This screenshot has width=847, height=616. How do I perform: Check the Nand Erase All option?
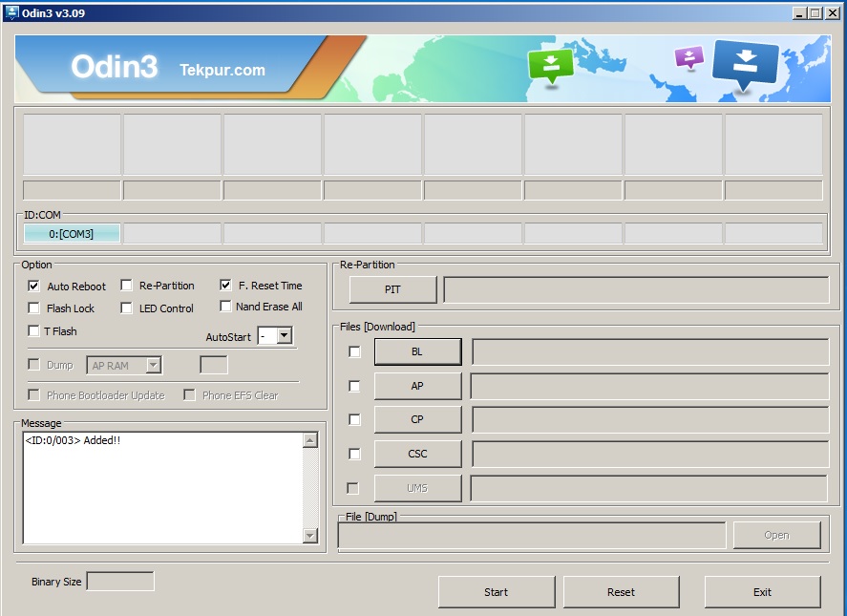tap(225, 307)
